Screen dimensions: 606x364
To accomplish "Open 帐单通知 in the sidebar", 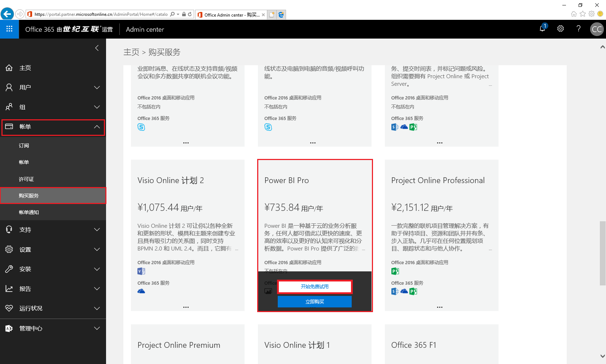I will click(x=29, y=212).
